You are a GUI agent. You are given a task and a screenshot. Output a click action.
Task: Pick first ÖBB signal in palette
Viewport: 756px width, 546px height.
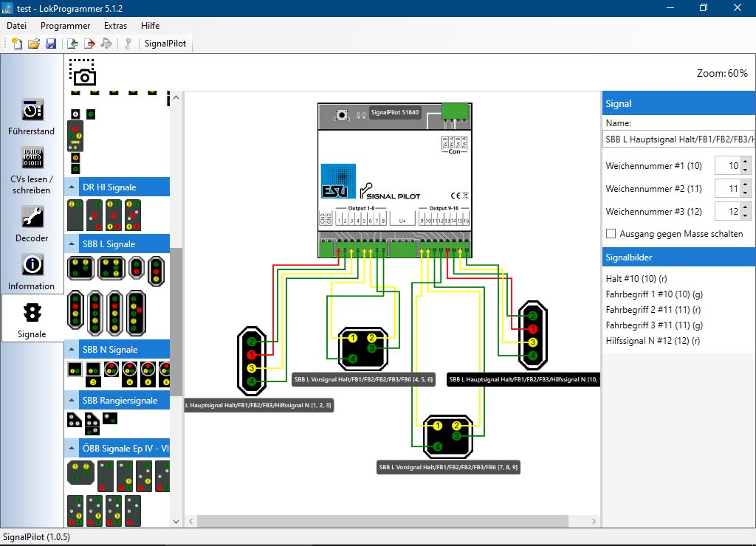pos(80,472)
